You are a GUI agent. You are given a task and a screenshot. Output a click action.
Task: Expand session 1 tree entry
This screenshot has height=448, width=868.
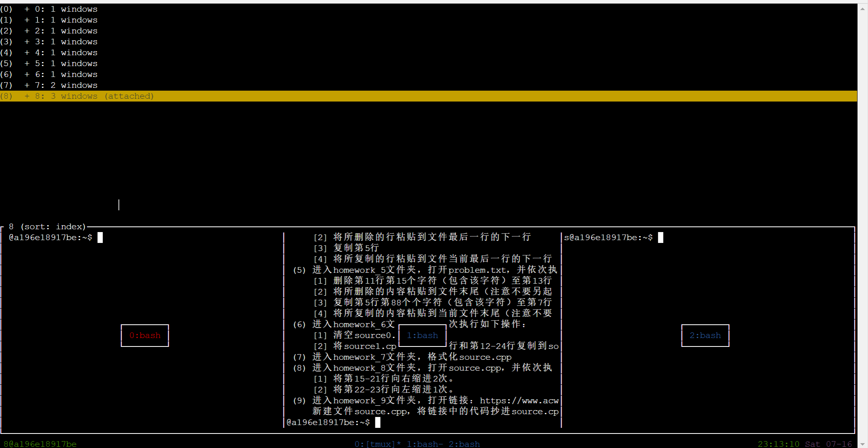(x=27, y=20)
